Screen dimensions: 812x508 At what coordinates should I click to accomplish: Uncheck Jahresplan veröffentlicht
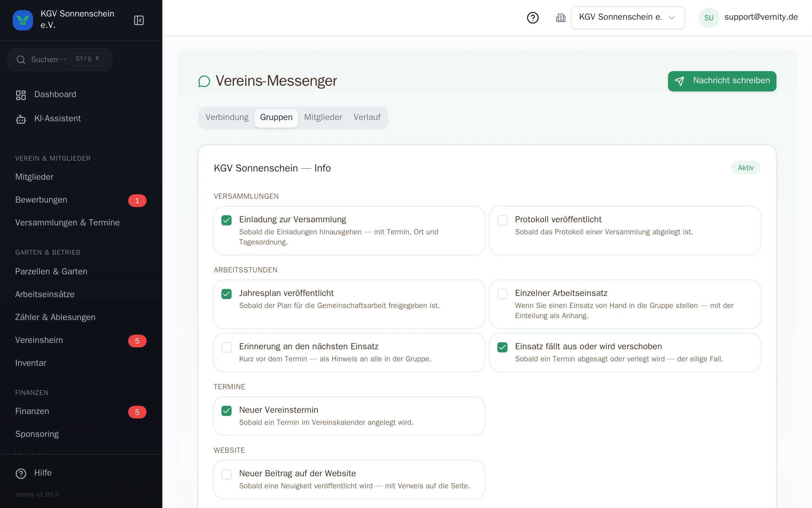(x=226, y=294)
